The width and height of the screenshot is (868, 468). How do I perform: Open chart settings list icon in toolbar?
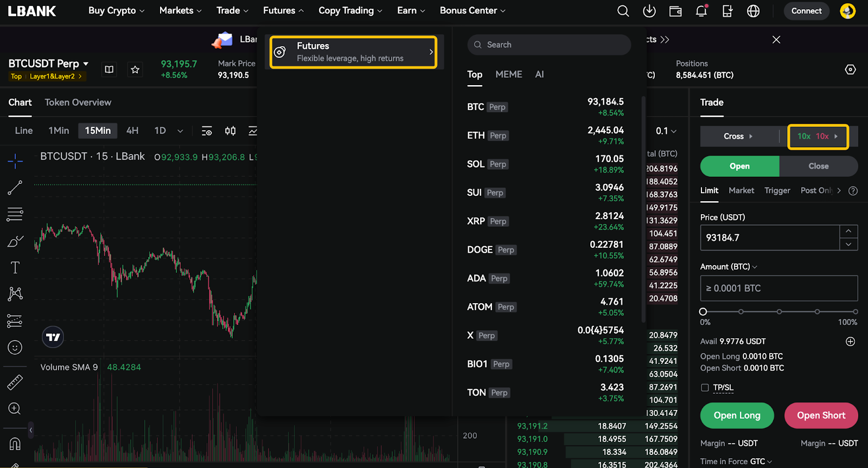click(207, 131)
